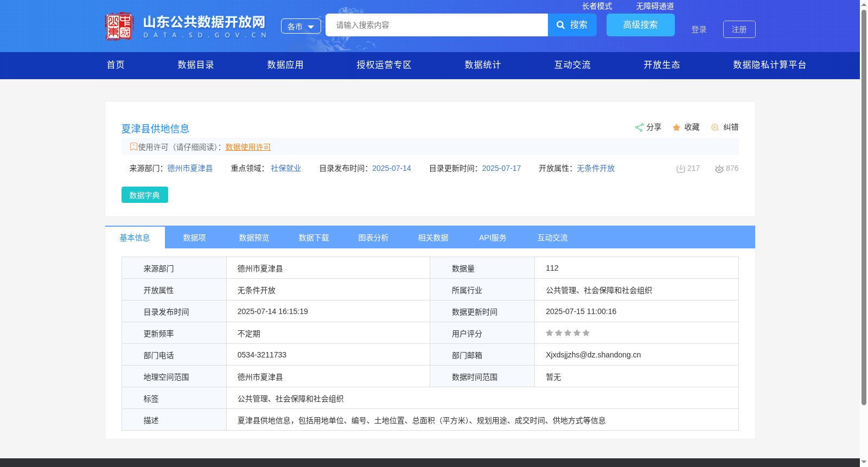Viewport: 868px width, 467px height.
Task: Click the 数据使用许可 license link
Action: [x=248, y=147]
